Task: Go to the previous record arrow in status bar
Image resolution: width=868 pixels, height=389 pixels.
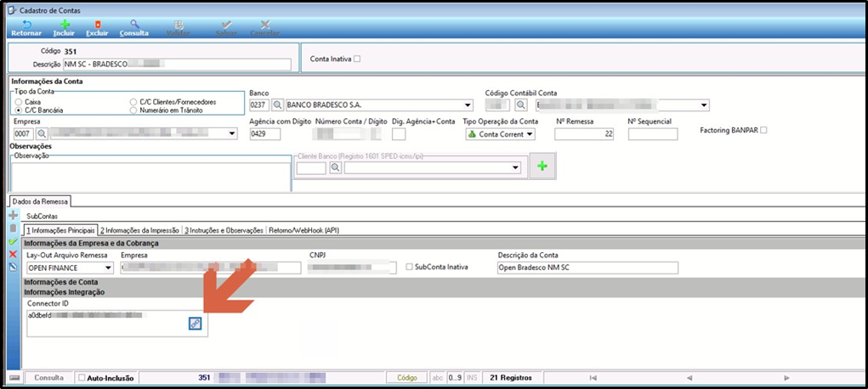Action: (x=689, y=378)
